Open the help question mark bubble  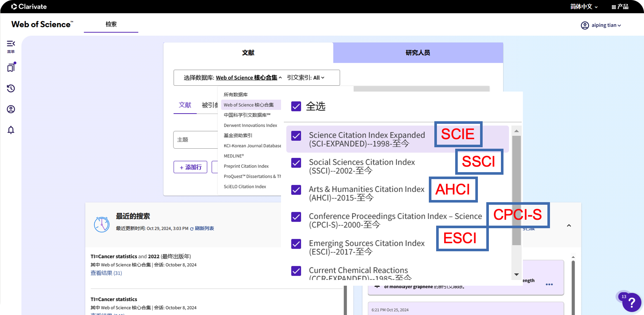632,303
